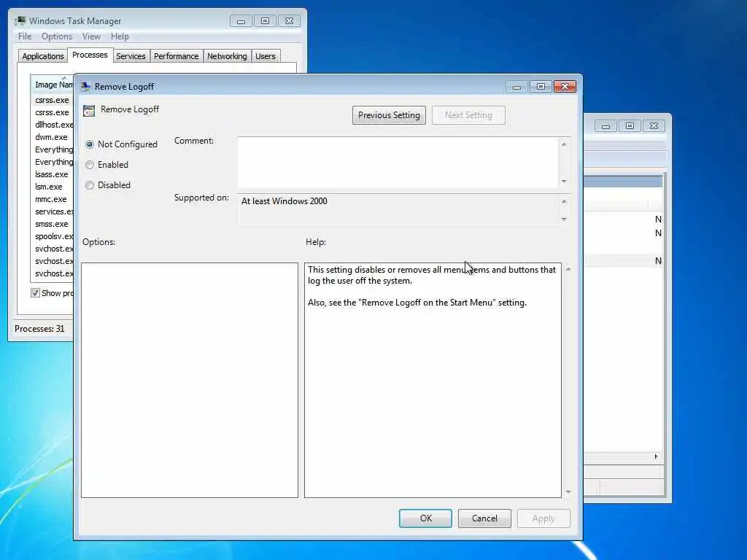Click the Apply button
The image size is (747, 560).
pyautogui.click(x=543, y=518)
